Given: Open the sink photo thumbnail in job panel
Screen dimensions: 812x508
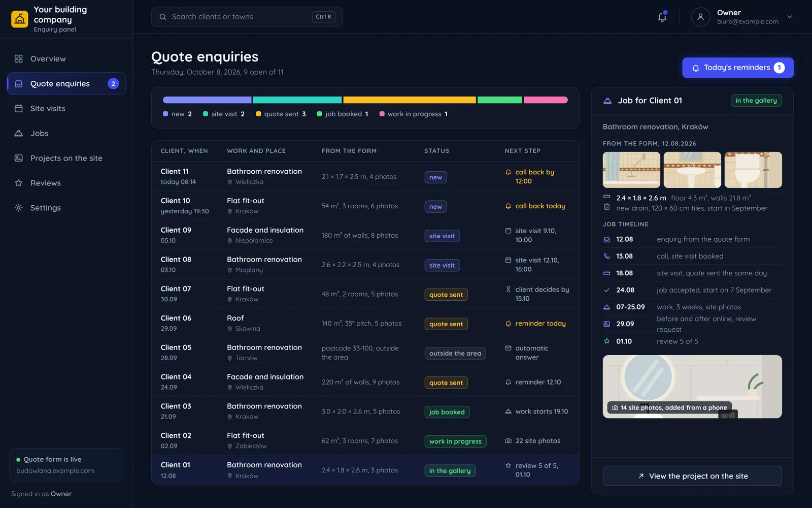Looking at the screenshot, I should 692,170.
